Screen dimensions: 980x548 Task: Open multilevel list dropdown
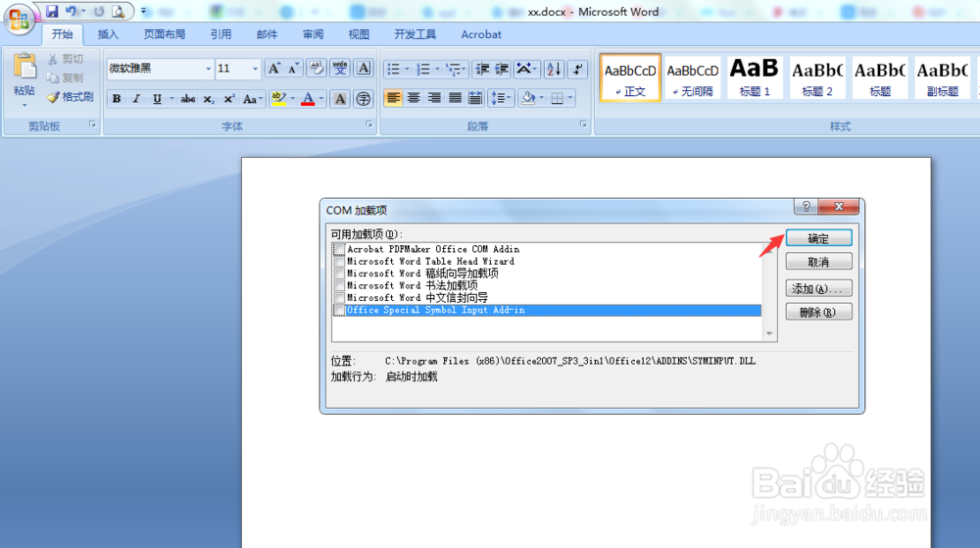tap(464, 69)
